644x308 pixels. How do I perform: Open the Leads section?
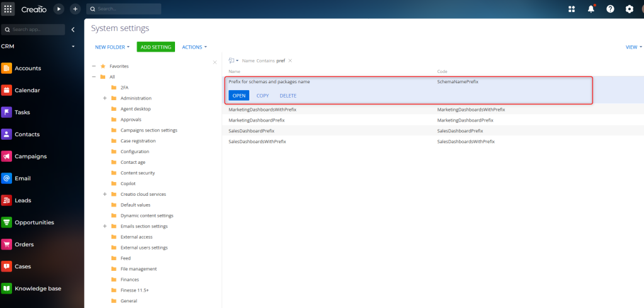tap(23, 200)
